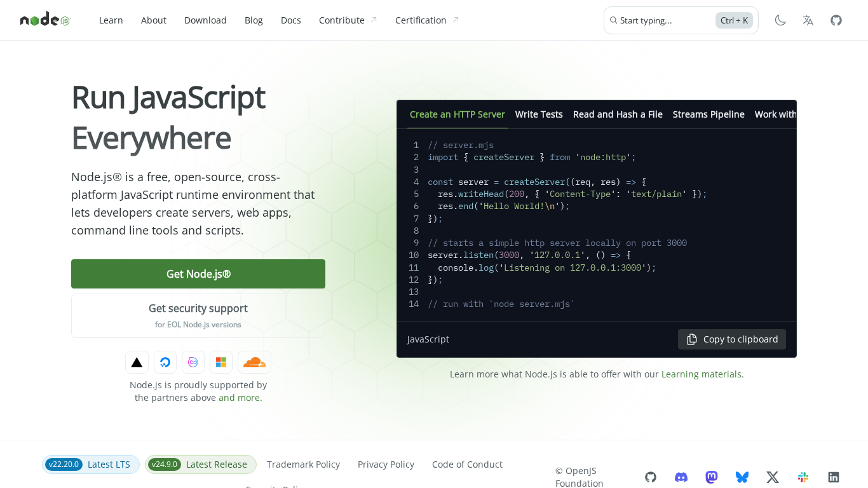Viewport: 868px width, 488px height.
Task: Click the Microsoft partner logo
Action: (x=221, y=362)
